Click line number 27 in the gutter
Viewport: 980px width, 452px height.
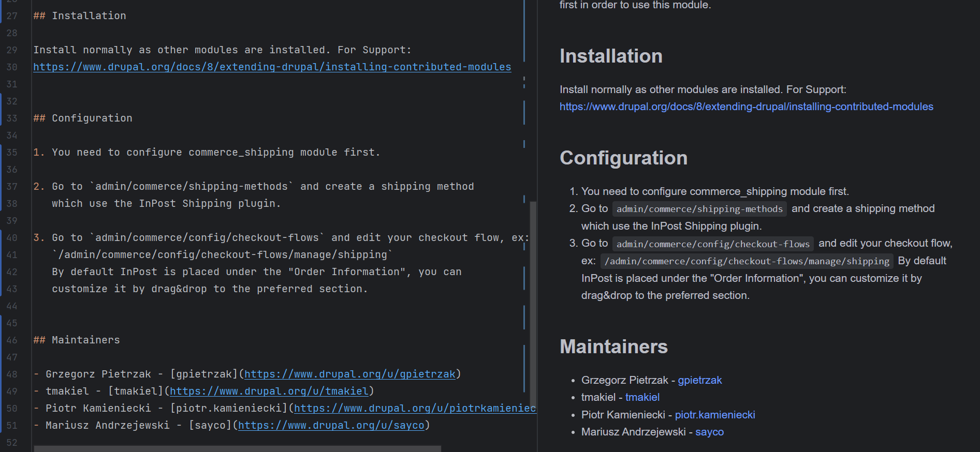[x=12, y=16]
